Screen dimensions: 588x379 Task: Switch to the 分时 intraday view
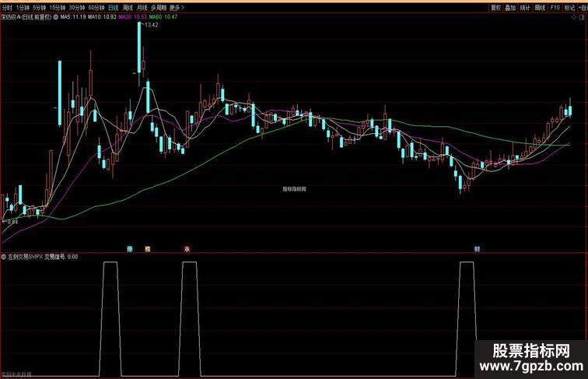point(7,8)
